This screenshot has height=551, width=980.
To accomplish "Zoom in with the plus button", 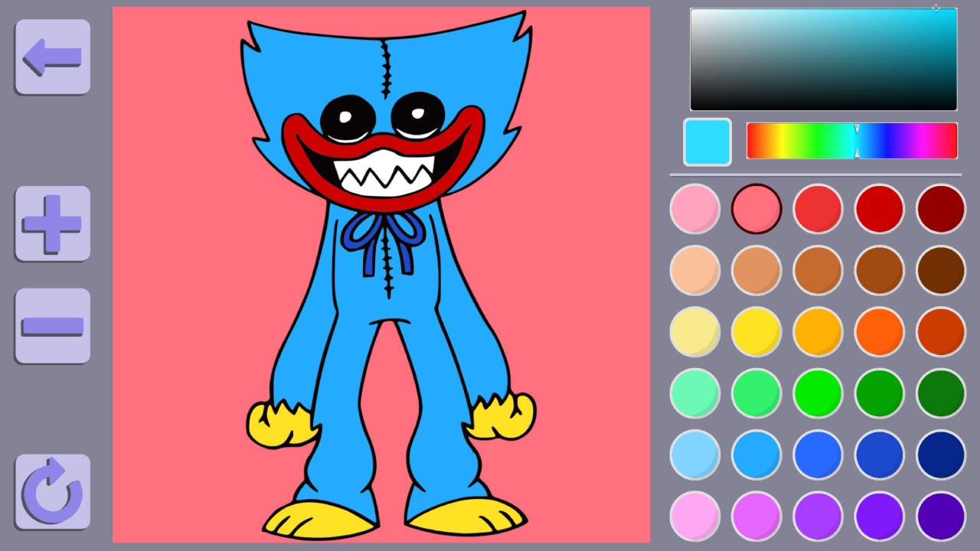I will pos(51,224).
